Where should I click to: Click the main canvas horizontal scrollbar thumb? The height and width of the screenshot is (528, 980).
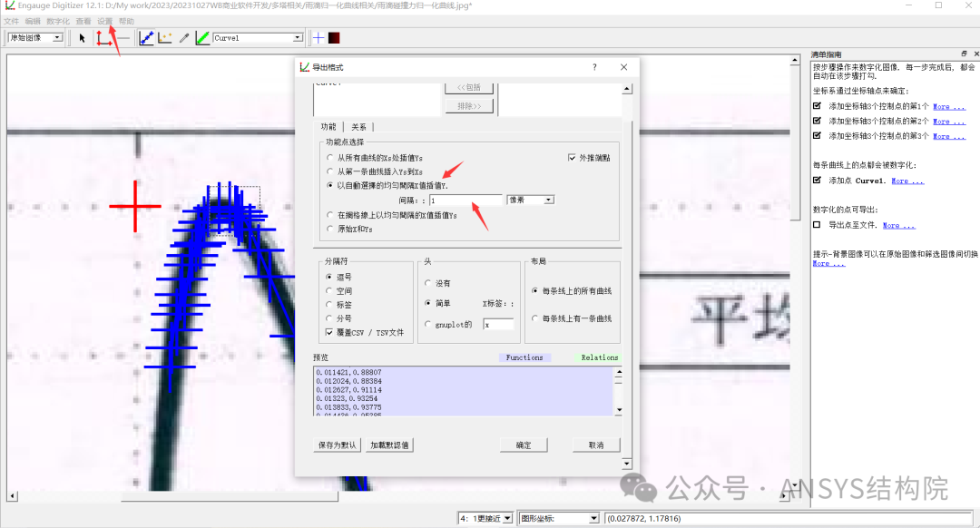click(230, 497)
